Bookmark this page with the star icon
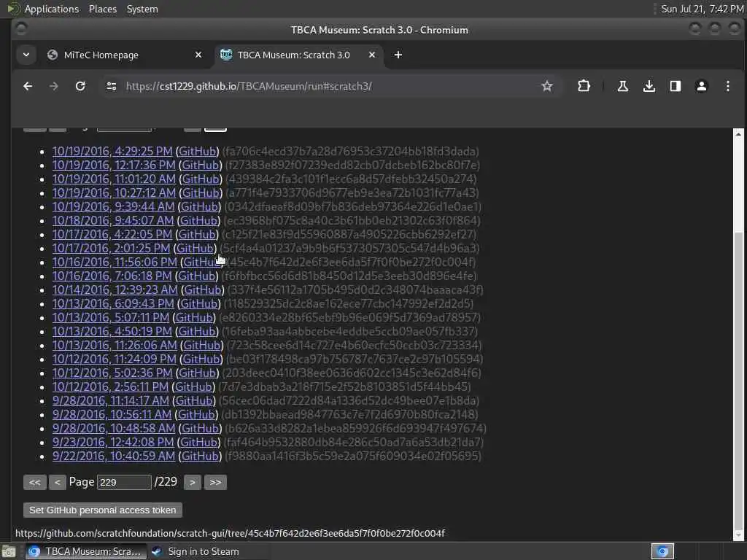747x560 pixels. click(x=547, y=86)
